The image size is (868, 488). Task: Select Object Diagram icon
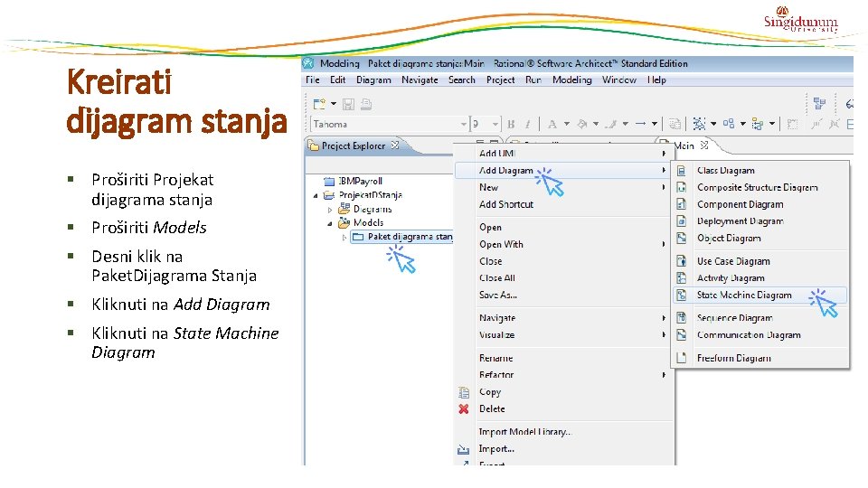pos(682,238)
